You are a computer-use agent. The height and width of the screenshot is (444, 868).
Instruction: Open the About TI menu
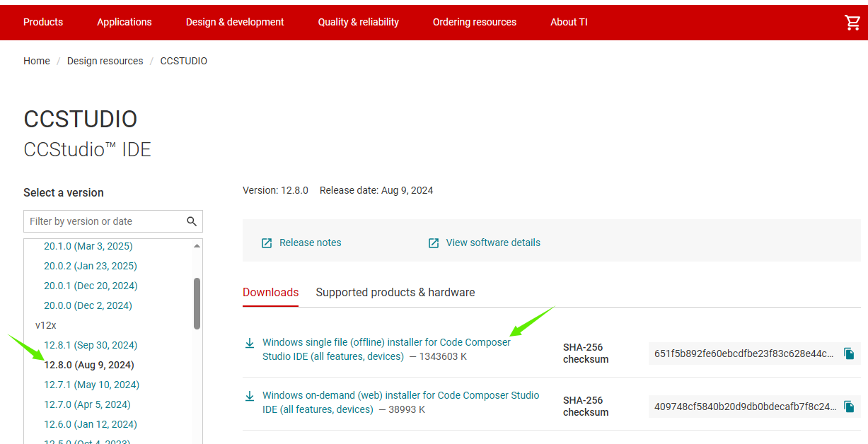[569, 22]
